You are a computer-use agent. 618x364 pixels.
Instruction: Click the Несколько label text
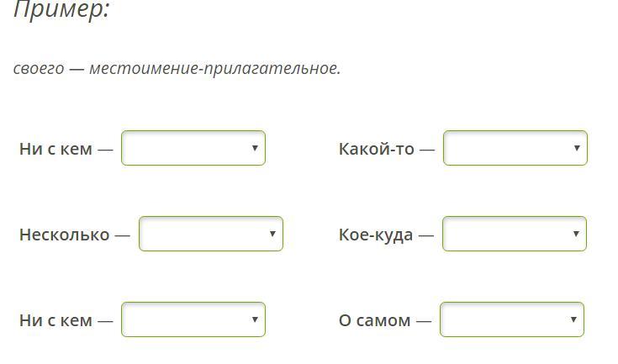[x=64, y=235]
